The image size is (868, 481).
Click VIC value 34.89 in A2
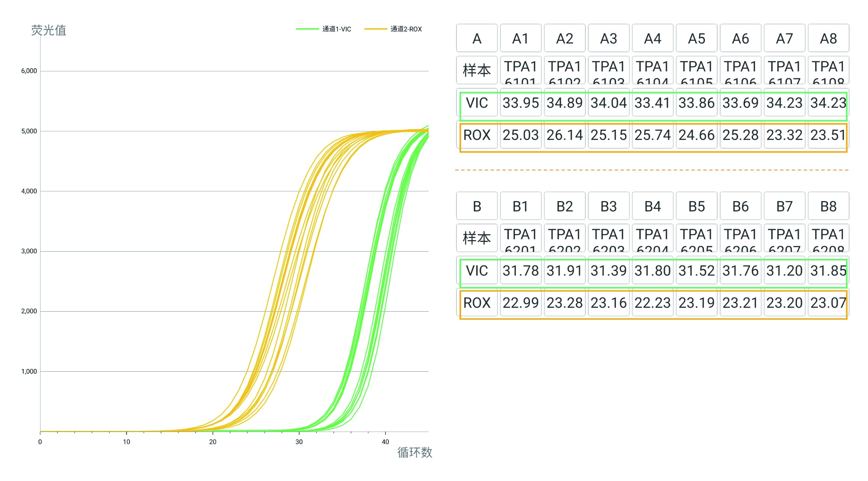pyautogui.click(x=564, y=103)
